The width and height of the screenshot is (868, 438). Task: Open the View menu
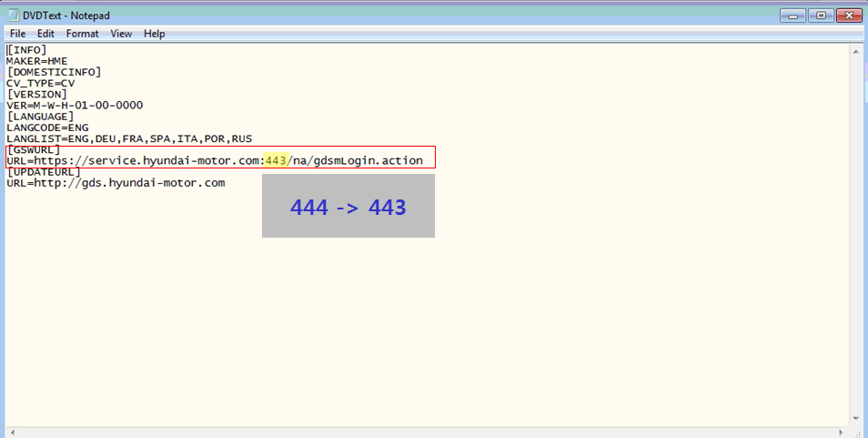tap(121, 34)
